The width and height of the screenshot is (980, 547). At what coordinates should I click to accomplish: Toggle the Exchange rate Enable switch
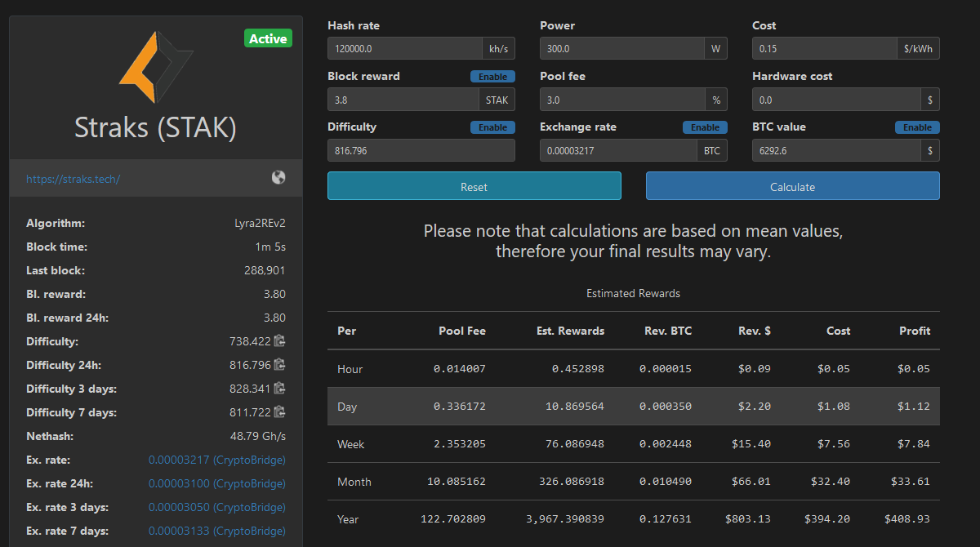tap(705, 127)
